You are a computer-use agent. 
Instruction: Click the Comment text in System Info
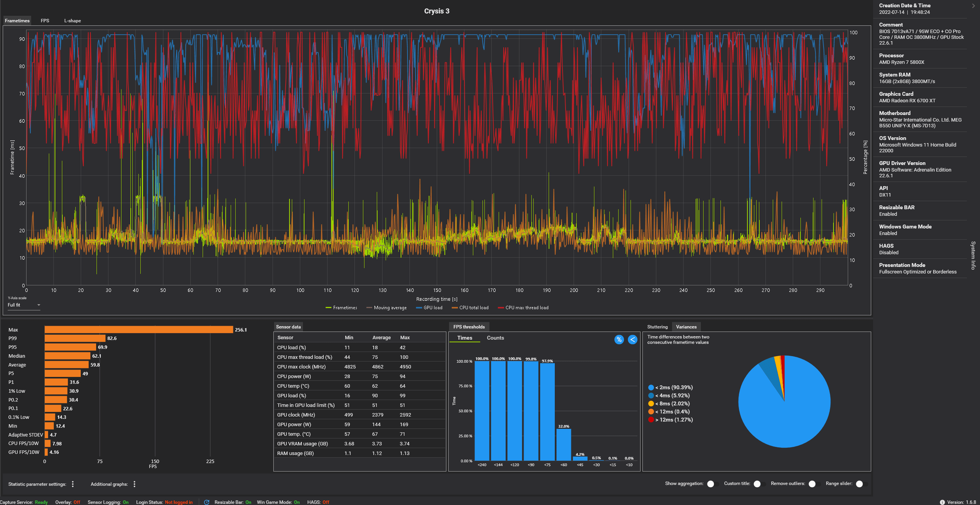(921, 37)
